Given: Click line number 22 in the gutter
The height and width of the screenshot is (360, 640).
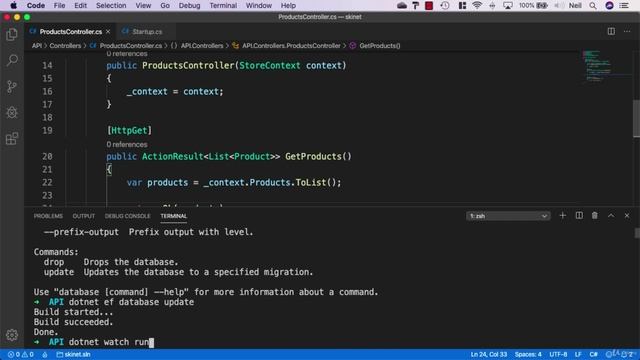Looking at the screenshot, I should pos(47,182).
